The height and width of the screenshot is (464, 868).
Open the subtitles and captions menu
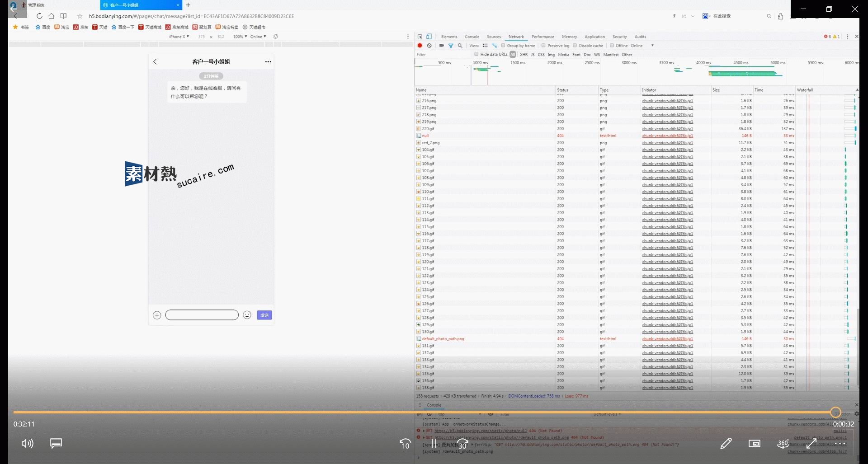[56, 443]
